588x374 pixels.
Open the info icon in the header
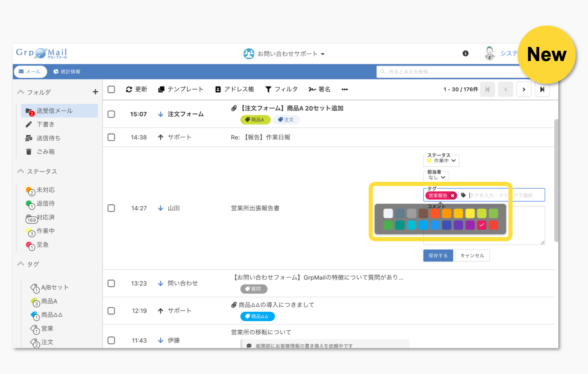pyautogui.click(x=466, y=54)
